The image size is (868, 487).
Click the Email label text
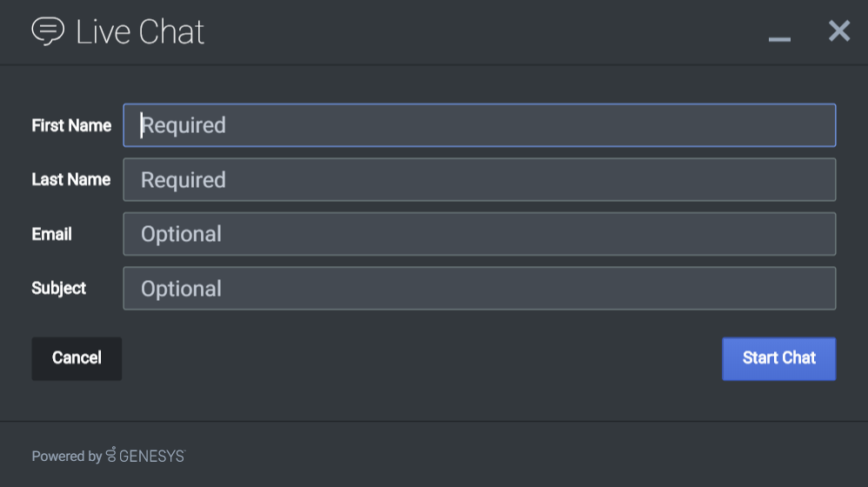(52, 234)
